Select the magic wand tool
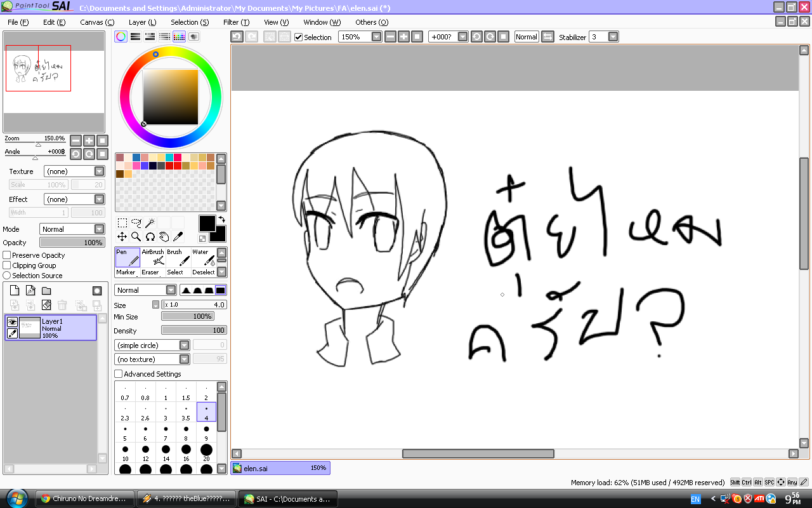Screen dimensions: 812x508 tap(150, 223)
